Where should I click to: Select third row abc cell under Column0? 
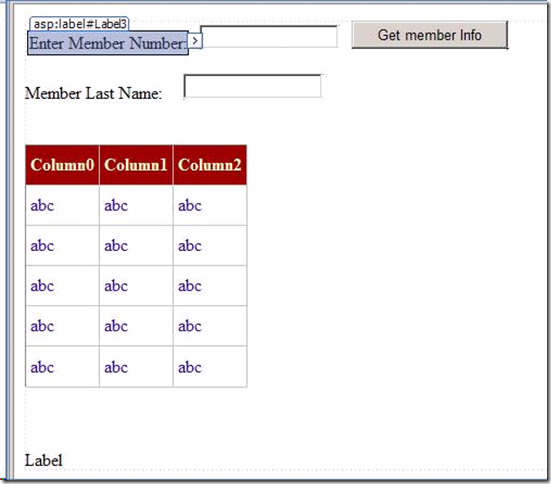[x=62, y=285]
